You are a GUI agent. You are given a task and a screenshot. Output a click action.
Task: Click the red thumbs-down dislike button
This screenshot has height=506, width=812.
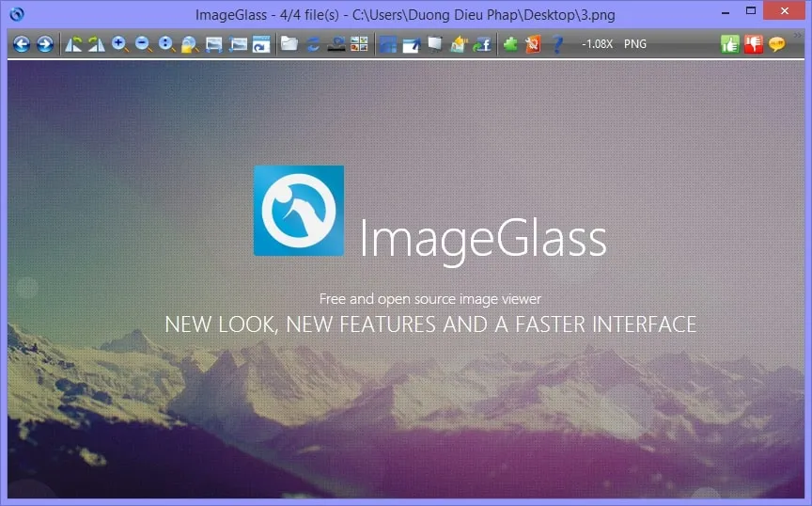(754, 44)
